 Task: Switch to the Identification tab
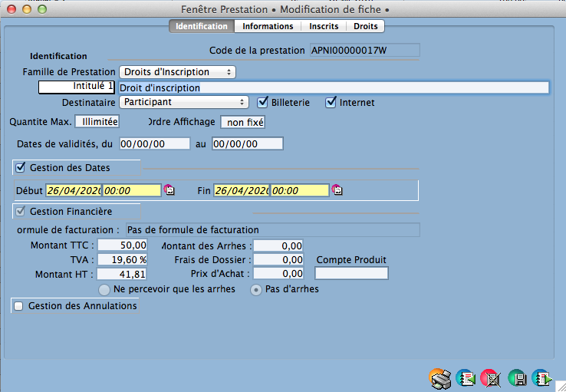pyautogui.click(x=202, y=26)
